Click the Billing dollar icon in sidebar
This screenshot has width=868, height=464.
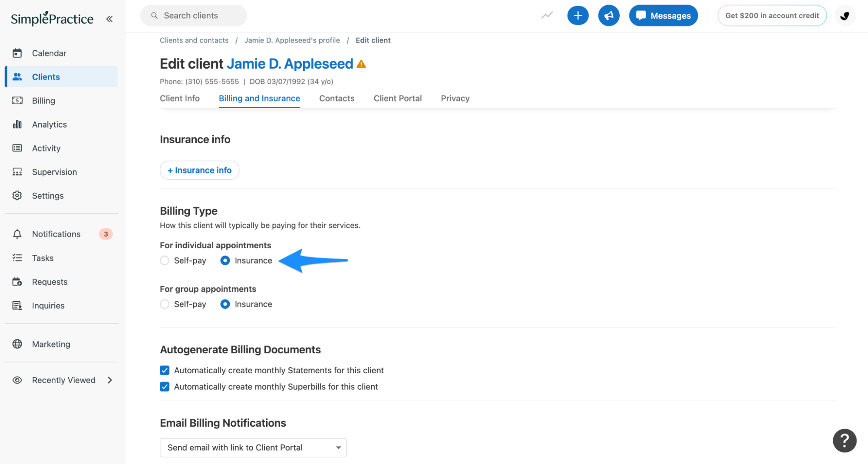pyautogui.click(x=17, y=101)
